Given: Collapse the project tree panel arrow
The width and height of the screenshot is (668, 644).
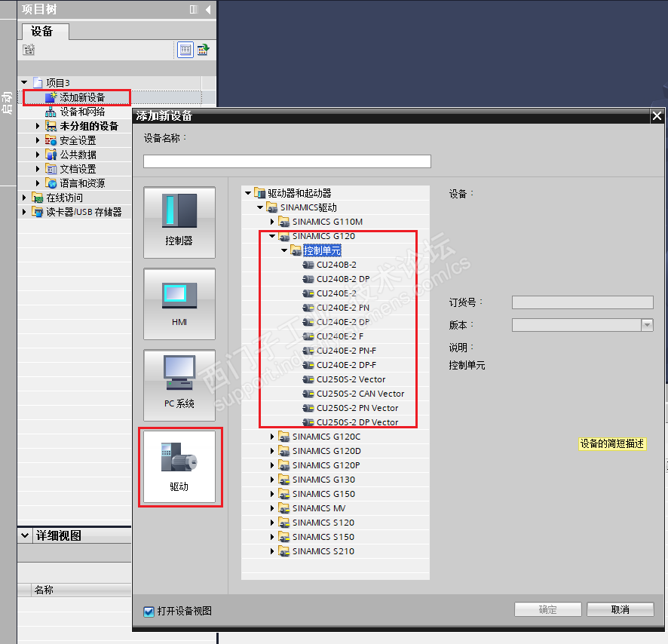Looking at the screenshot, I should (x=208, y=9).
